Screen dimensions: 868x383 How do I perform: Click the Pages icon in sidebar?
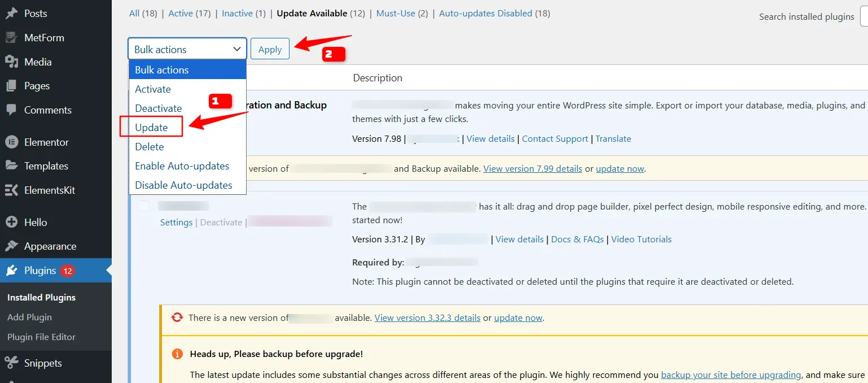11,86
